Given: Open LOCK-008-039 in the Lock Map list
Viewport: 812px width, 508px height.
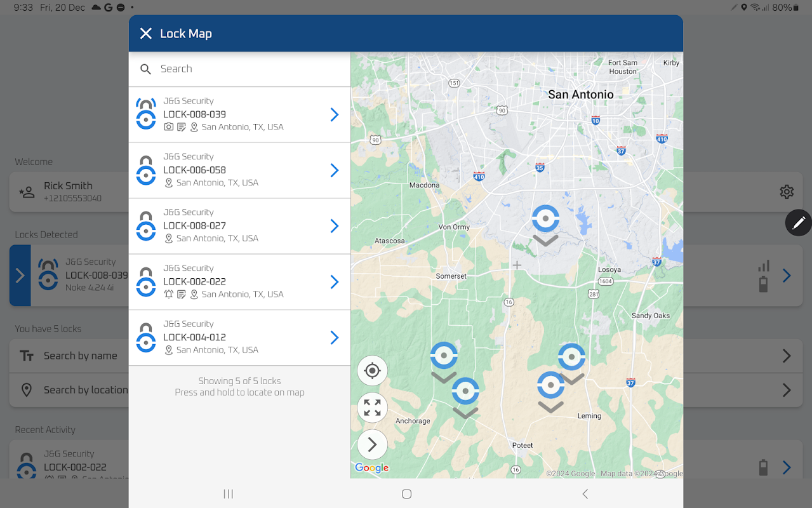Looking at the screenshot, I should click(239, 114).
